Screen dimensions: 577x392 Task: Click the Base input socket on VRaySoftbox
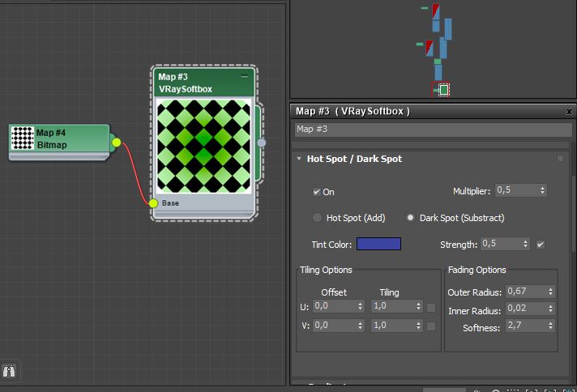click(154, 203)
